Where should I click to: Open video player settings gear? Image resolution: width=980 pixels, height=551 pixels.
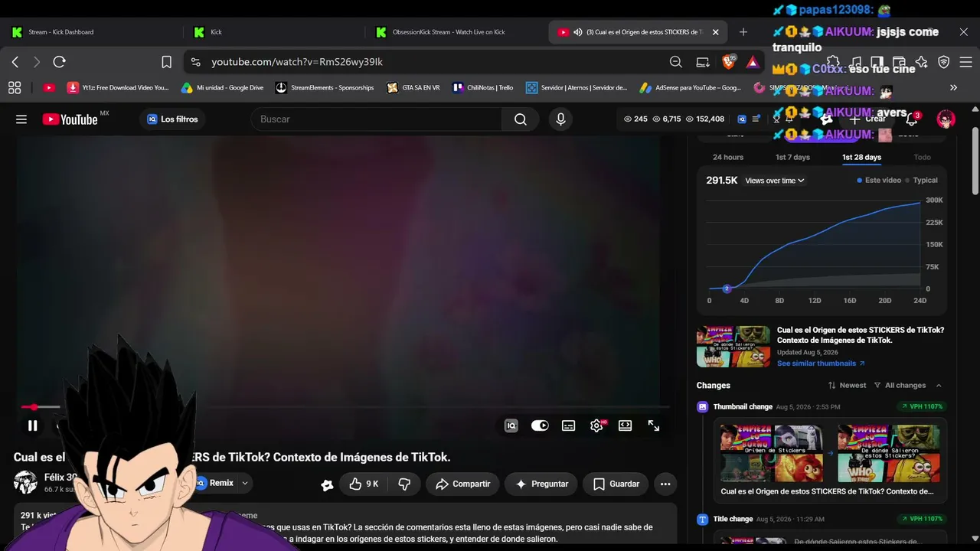tap(596, 425)
